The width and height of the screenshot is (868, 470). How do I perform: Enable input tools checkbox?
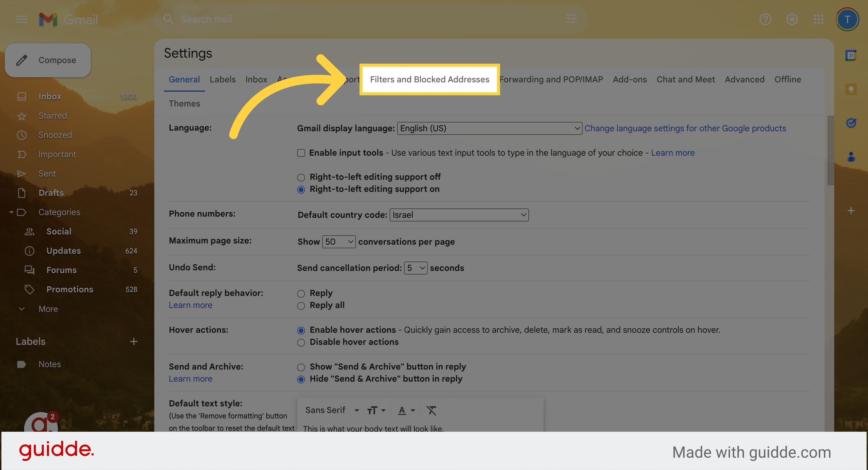(300, 153)
